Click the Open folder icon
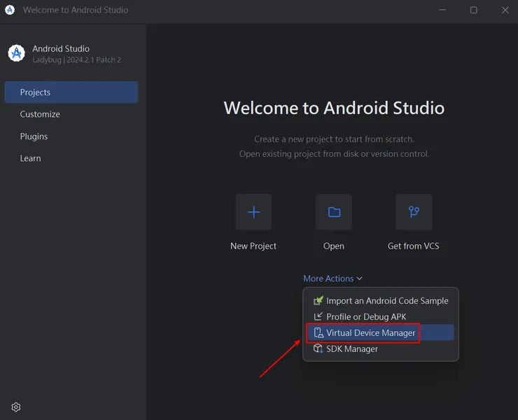Image resolution: width=518 pixels, height=420 pixels. [334, 212]
